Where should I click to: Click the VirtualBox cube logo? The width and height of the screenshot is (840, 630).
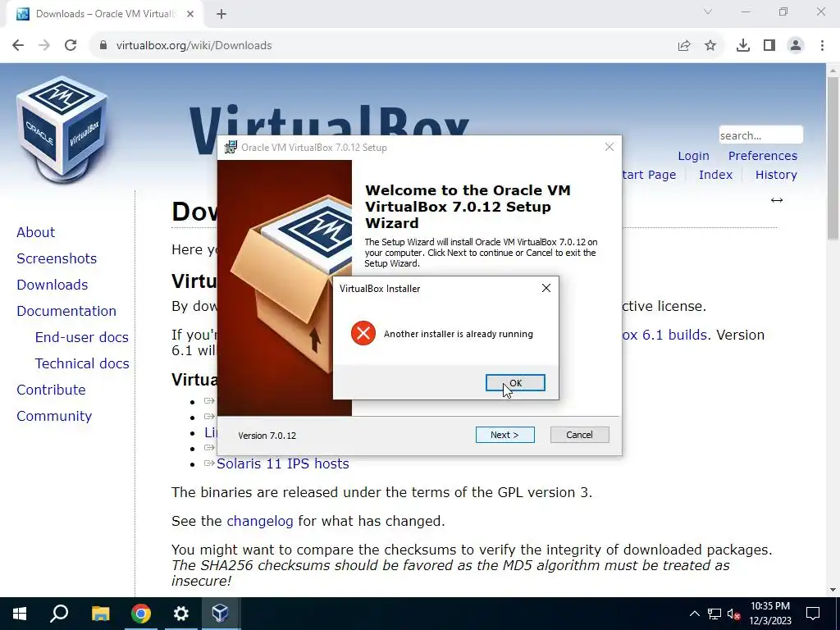(62, 129)
